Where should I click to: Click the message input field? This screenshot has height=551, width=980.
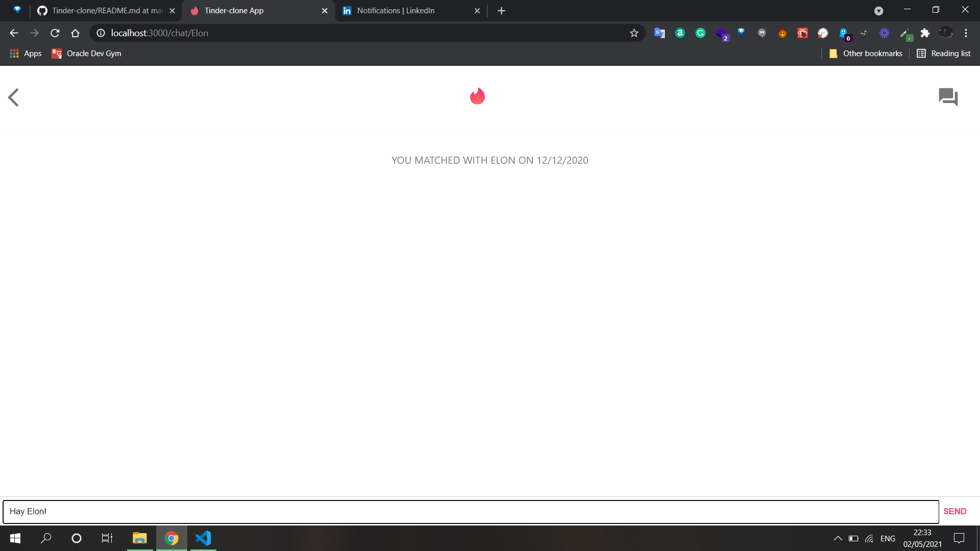[470, 512]
